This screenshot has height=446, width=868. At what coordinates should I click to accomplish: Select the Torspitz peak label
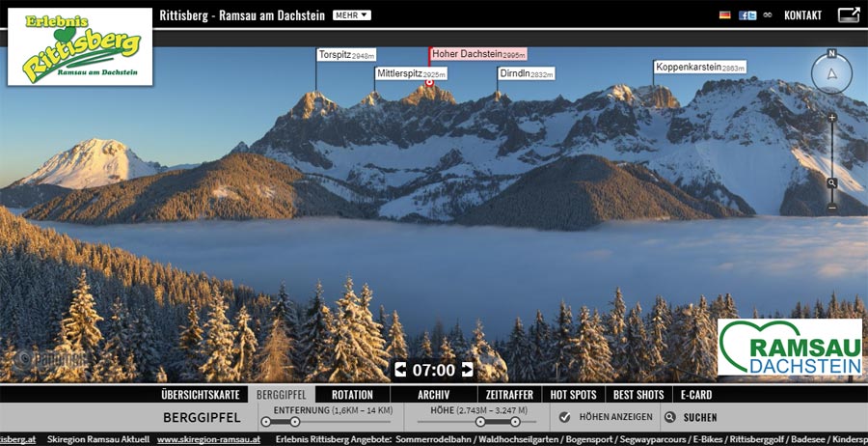coord(346,55)
